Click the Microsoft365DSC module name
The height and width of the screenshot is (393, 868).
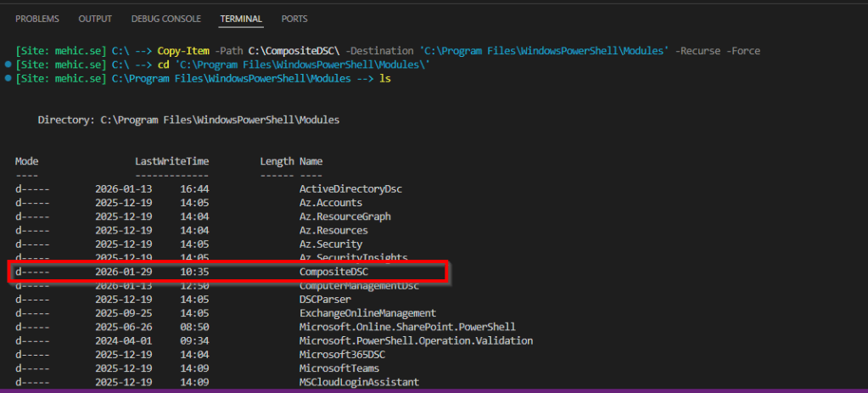point(336,355)
